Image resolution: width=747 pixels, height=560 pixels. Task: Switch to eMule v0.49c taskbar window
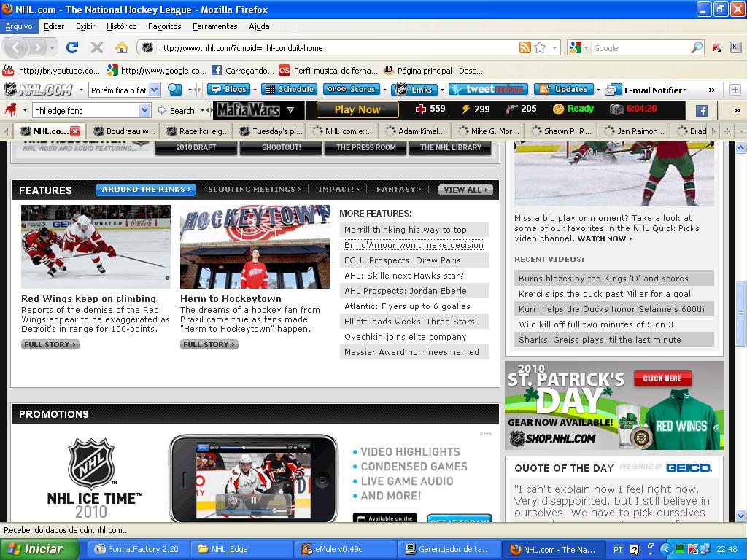pos(344,549)
